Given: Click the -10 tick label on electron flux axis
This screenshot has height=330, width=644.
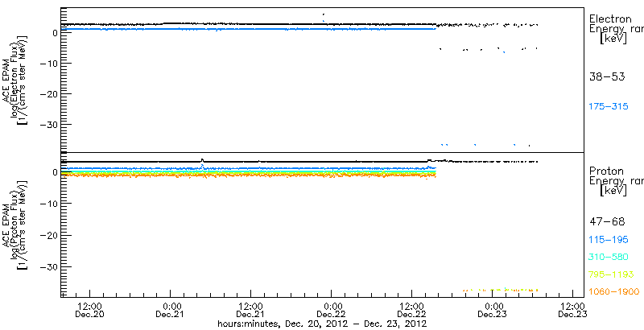Looking at the screenshot, I should point(48,64).
